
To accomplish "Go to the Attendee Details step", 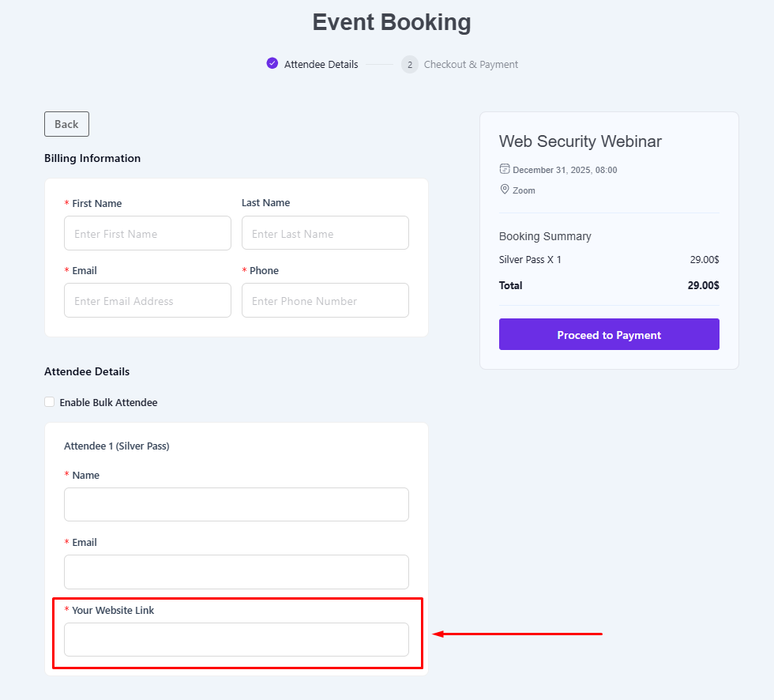I will [x=321, y=65].
